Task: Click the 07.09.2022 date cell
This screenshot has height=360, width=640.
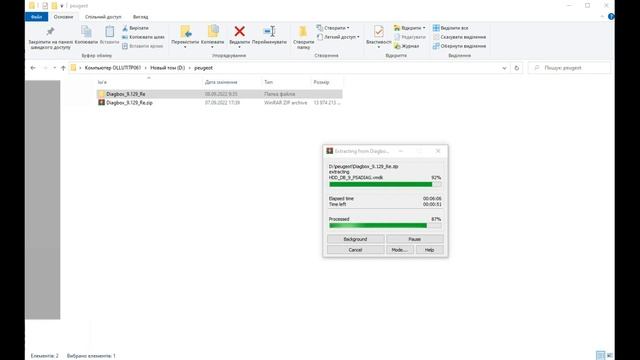Action: (222, 103)
